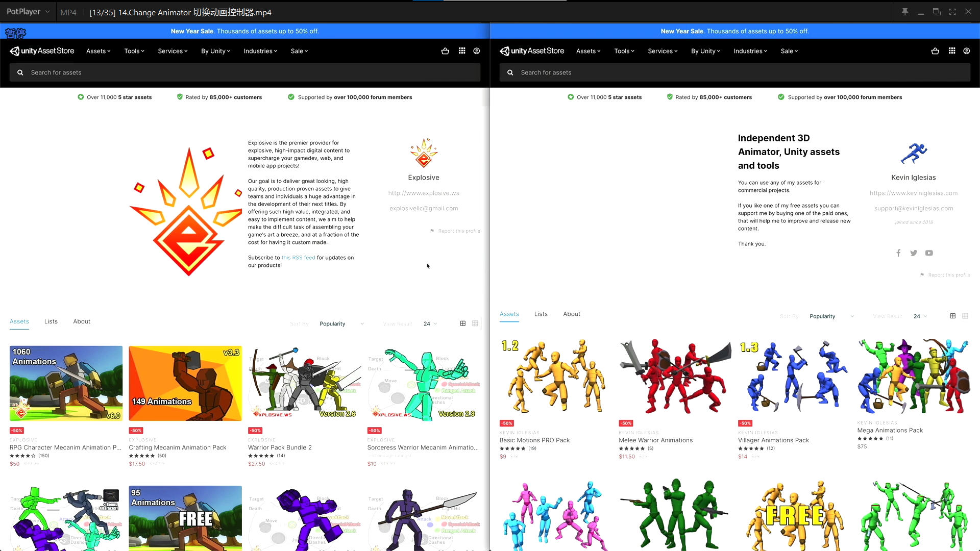Open Kevin Iglesias Twitter icon link
The height and width of the screenshot is (551, 980).
pos(914,253)
